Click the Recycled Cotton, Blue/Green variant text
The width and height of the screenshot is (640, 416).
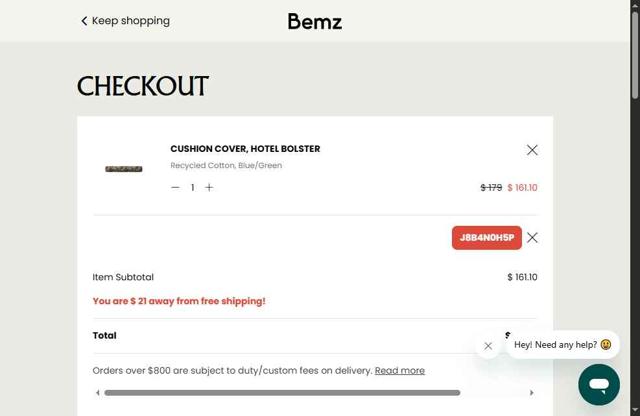[x=226, y=166]
